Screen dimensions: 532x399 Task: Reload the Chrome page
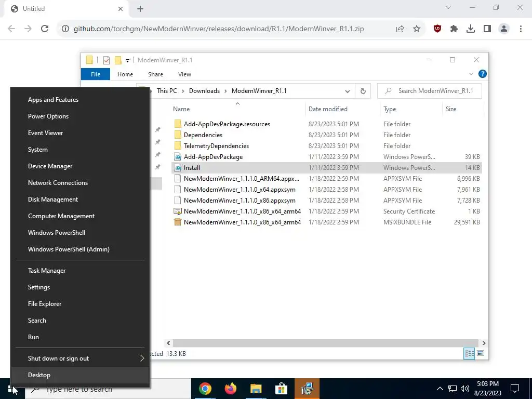[x=45, y=29]
